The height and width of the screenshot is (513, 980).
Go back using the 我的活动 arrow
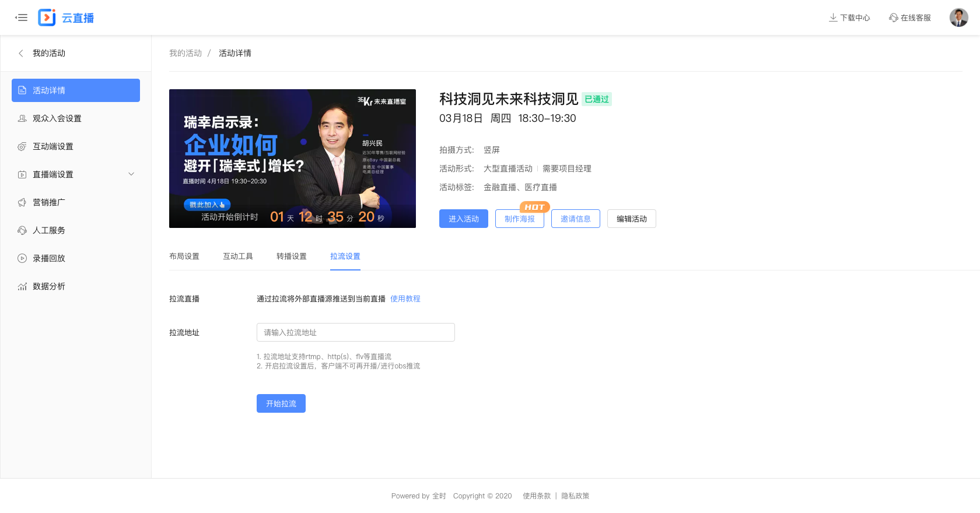[21, 53]
